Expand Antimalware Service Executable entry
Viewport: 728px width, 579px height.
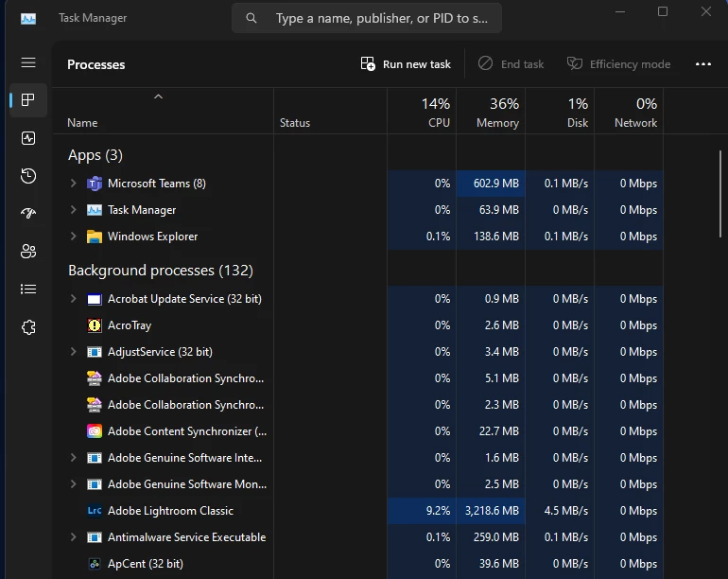[73, 536]
